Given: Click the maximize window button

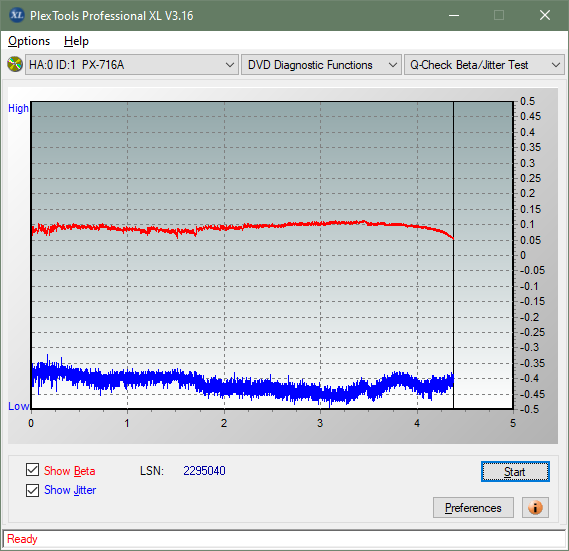Looking at the screenshot, I should coord(499,16).
